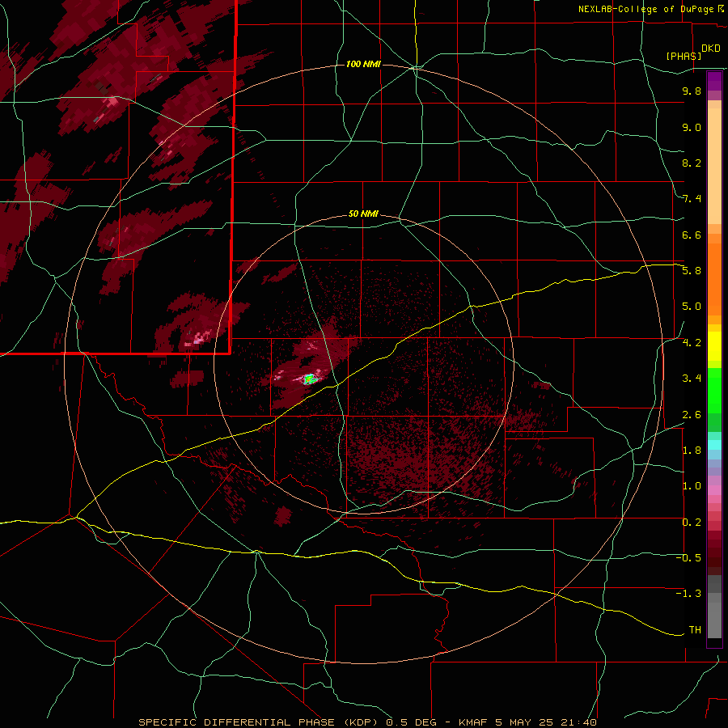
Task: Click the purple top segment of the color bar
Action: [x=714, y=81]
